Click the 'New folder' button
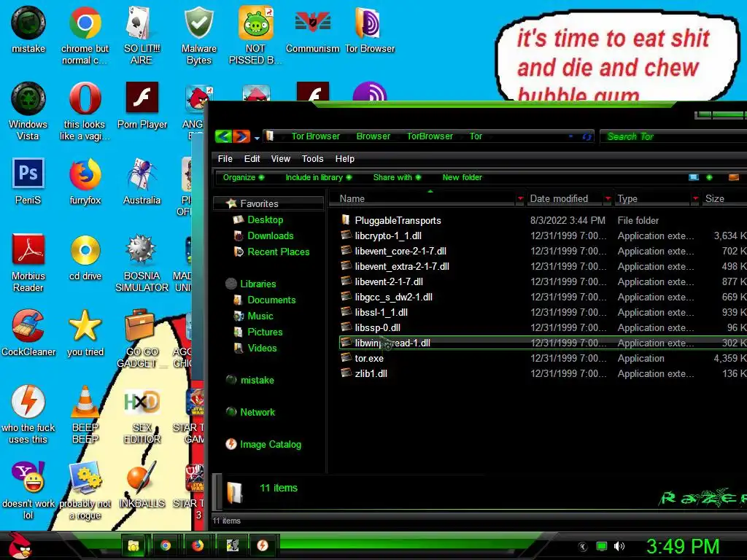 point(462,177)
